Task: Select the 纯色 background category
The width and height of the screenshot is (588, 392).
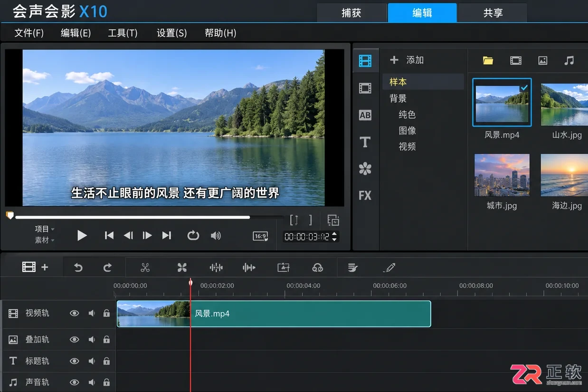Action: coord(407,115)
